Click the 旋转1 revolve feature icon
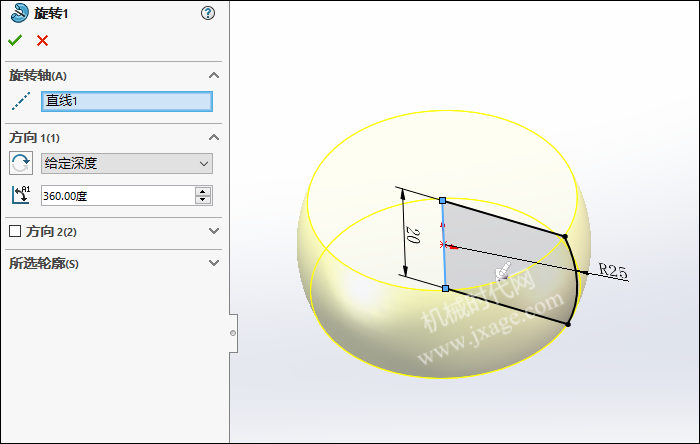The image size is (700, 444). pos(19,13)
